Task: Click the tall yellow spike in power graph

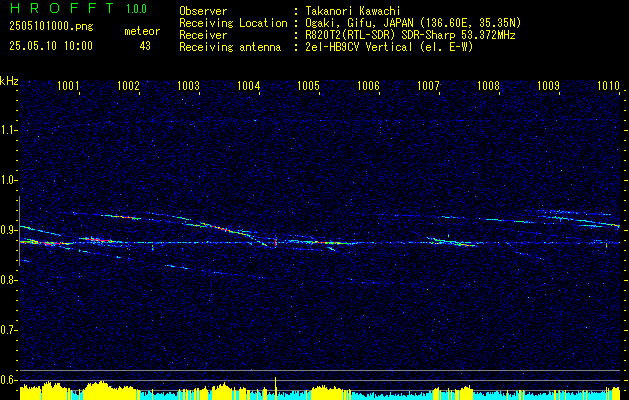Action: pyautogui.click(x=276, y=388)
